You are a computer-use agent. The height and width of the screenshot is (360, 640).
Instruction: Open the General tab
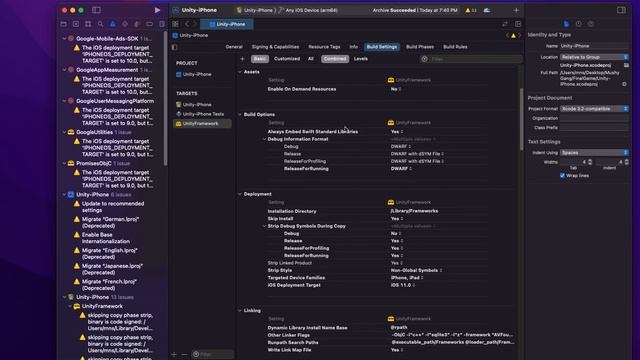click(x=234, y=47)
